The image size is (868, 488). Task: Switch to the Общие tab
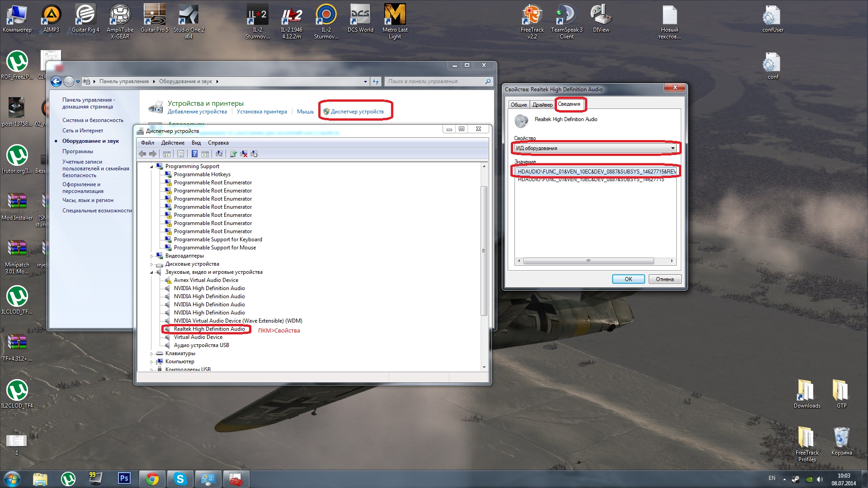coord(519,105)
